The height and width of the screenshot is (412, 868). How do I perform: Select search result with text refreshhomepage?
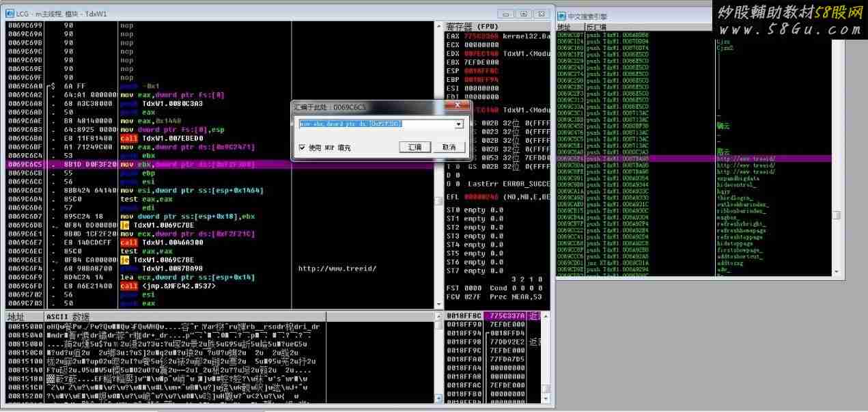(694, 230)
